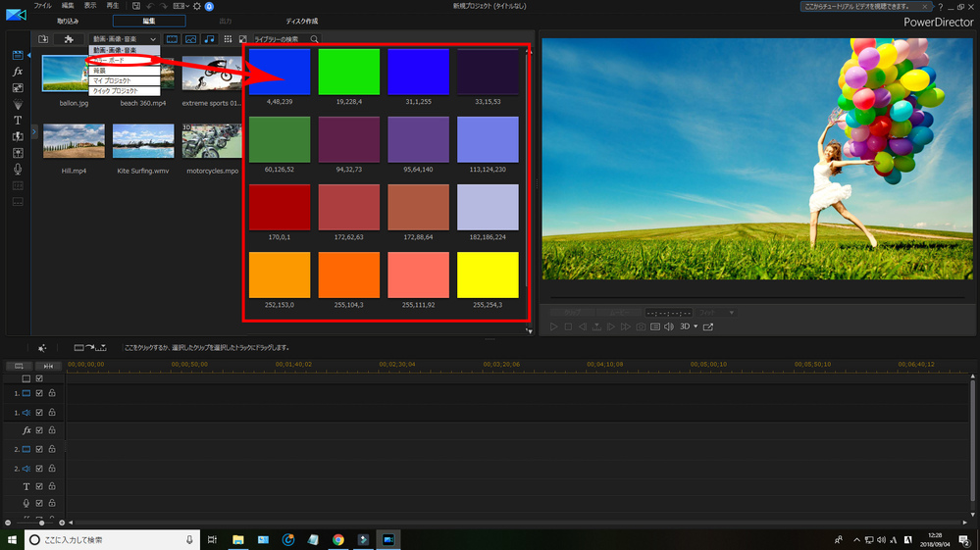Toggle video filter in media library
Image resolution: width=980 pixels, height=550 pixels.
[x=172, y=39]
